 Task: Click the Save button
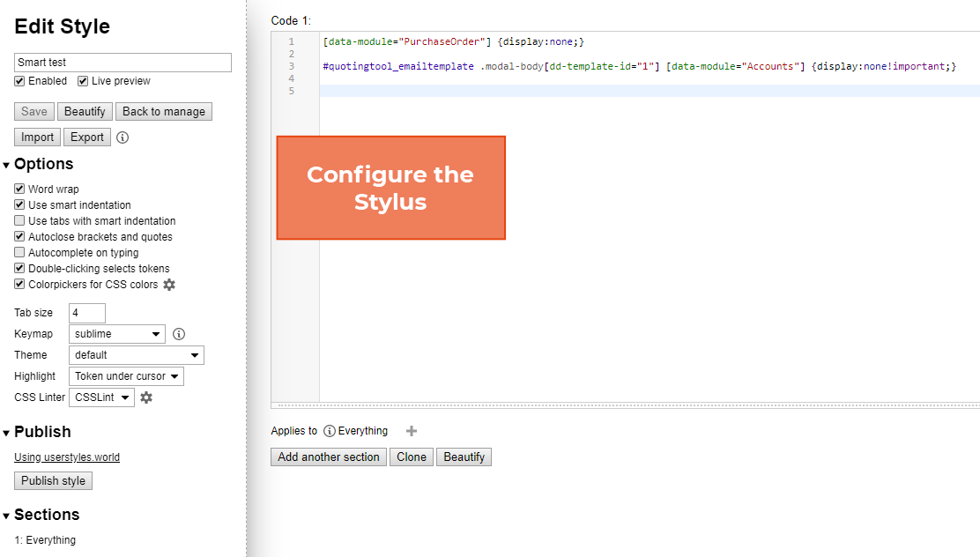pyautogui.click(x=34, y=111)
